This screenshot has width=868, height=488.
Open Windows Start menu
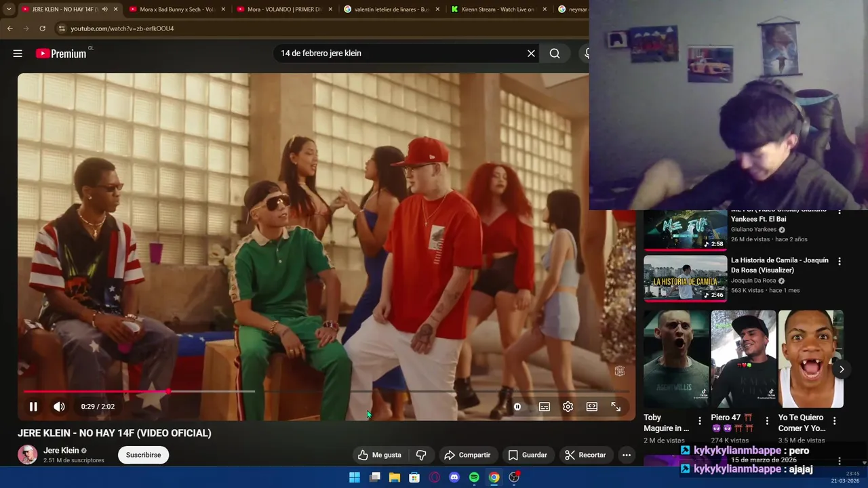click(x=355, y=477)
